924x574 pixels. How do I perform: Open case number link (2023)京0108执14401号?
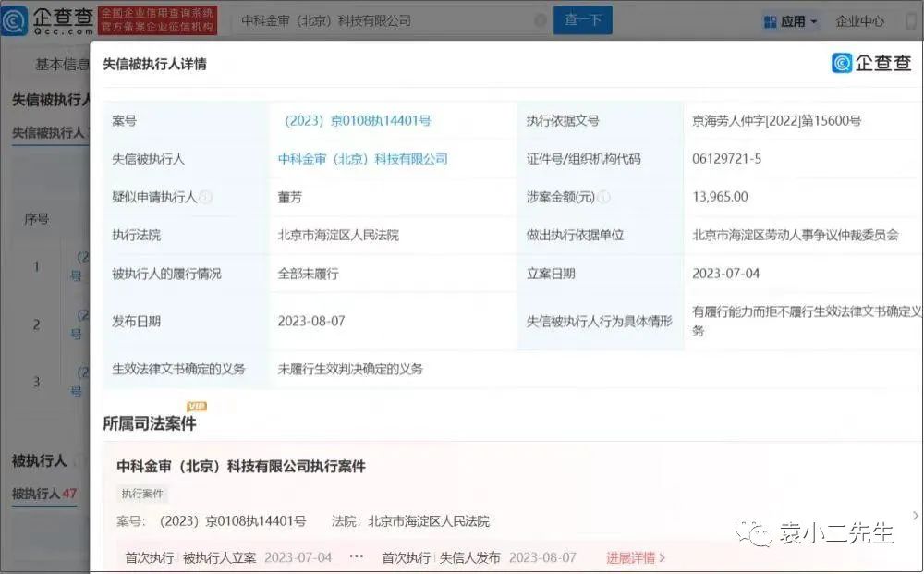pos(357,121)
